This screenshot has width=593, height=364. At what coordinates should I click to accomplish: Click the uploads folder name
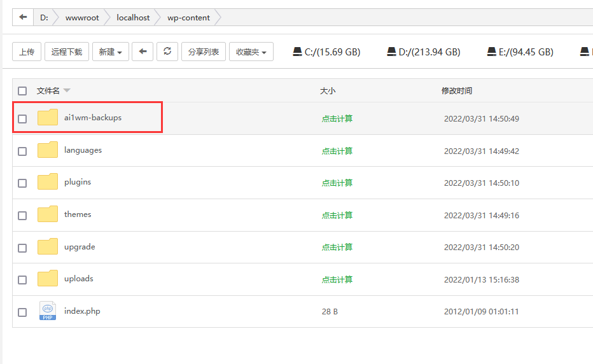click(x=79, y=279)
